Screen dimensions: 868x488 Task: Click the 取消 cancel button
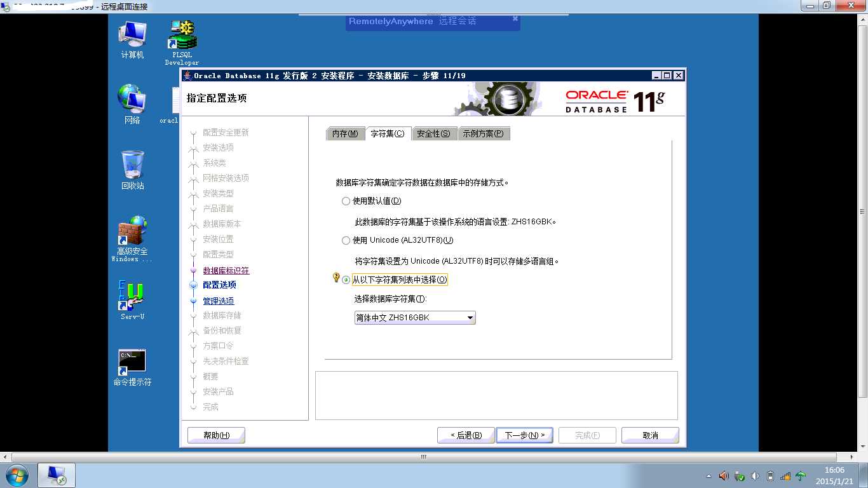point(650,435)
